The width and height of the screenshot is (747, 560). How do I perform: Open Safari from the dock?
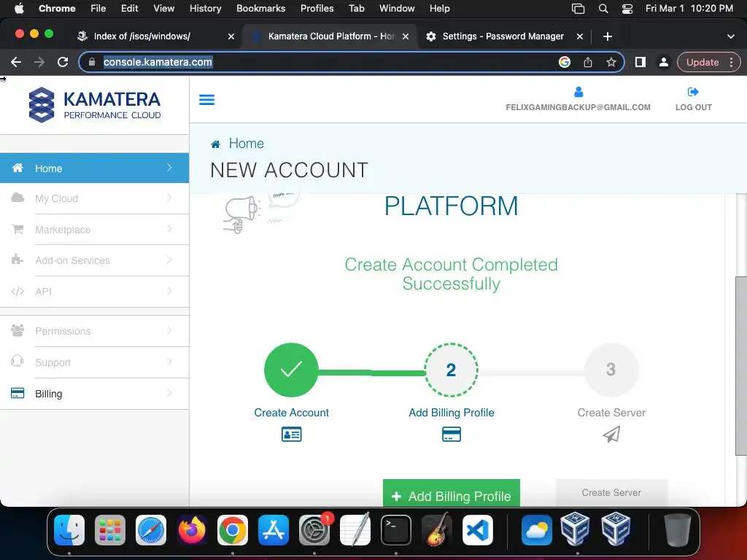click(151, 530)
